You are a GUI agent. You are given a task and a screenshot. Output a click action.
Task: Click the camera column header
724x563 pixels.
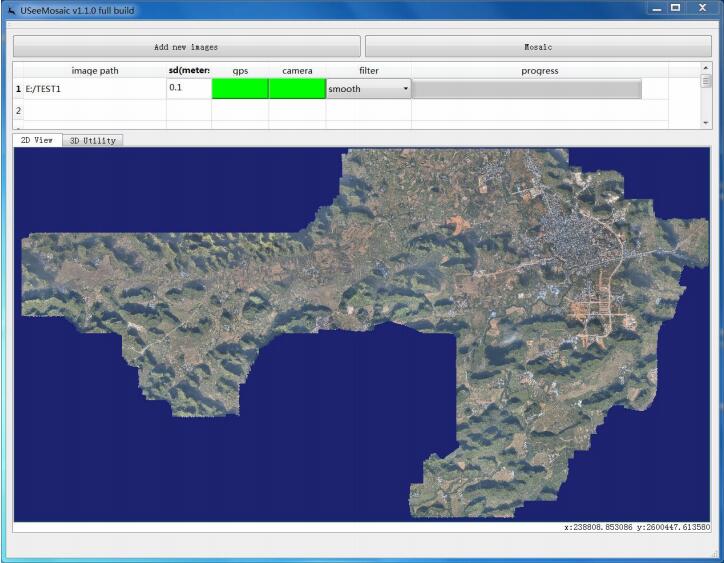(297, 71)
